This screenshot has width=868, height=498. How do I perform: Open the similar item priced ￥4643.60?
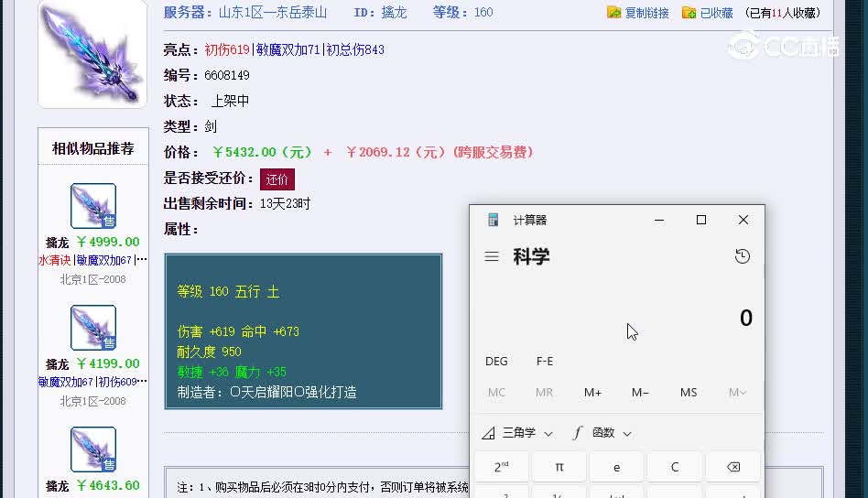click(x=93, y=449)
